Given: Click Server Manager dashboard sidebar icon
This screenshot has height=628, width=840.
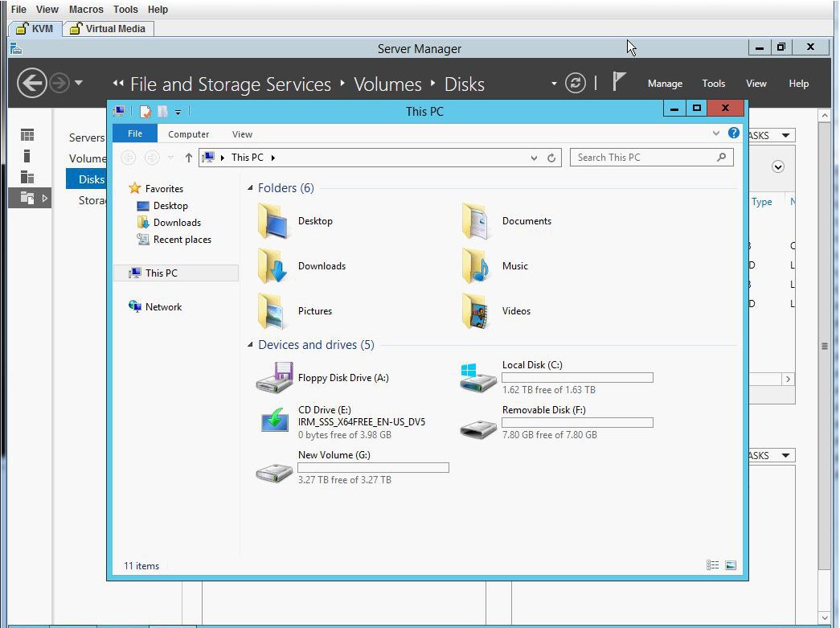Looking at the screenshot, I should pos(27,135).
